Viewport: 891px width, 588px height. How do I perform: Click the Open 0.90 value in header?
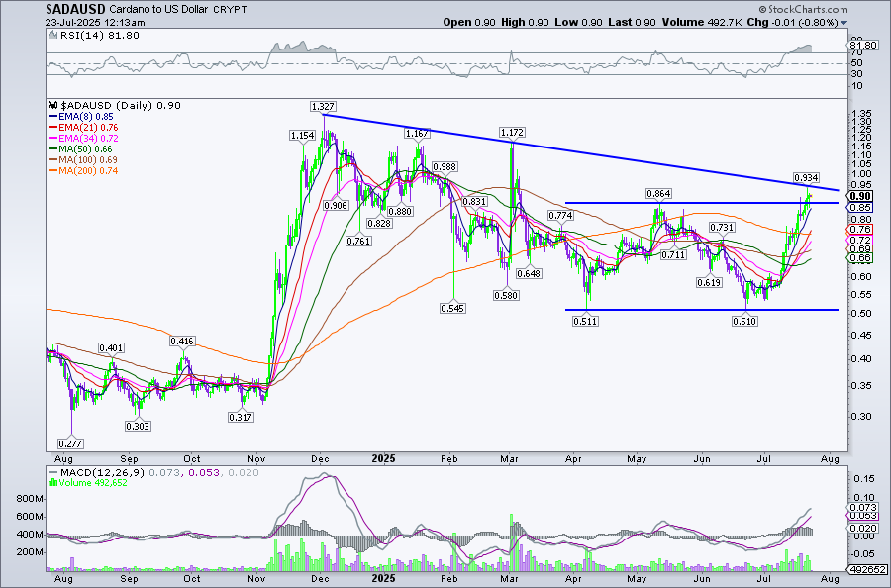coord(469,22)
